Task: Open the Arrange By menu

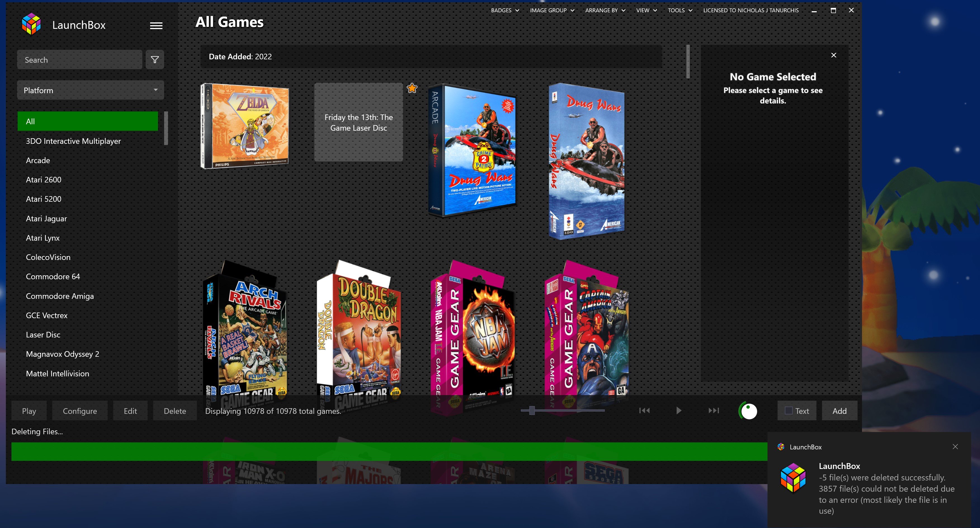Action: coord(605,10)
